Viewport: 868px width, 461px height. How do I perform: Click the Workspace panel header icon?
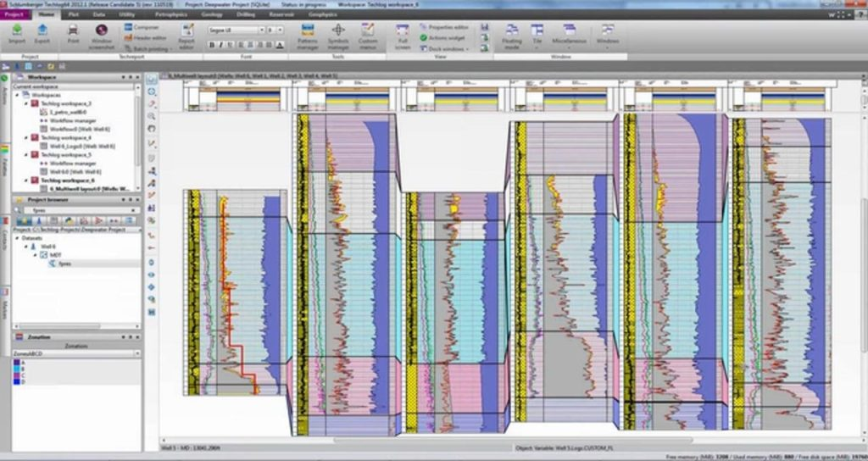coord(19,77)
